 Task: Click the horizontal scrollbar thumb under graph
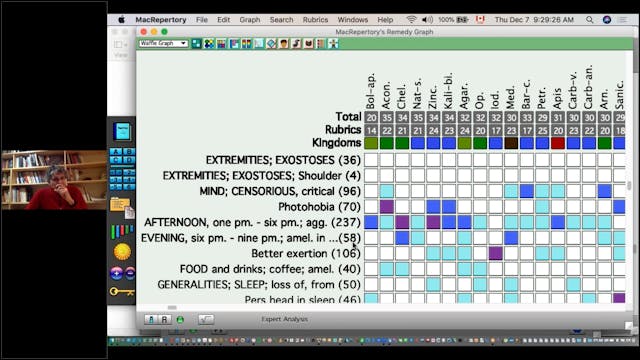(172, 307)
